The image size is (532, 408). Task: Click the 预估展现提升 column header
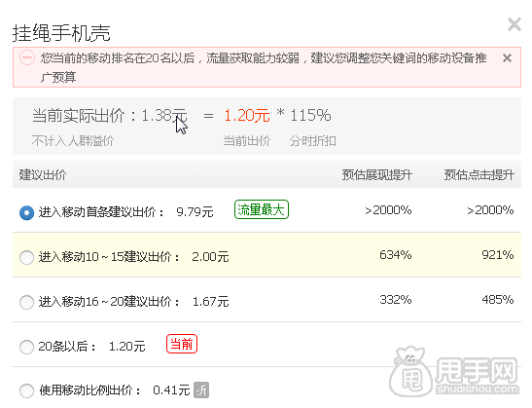point(377,175)
